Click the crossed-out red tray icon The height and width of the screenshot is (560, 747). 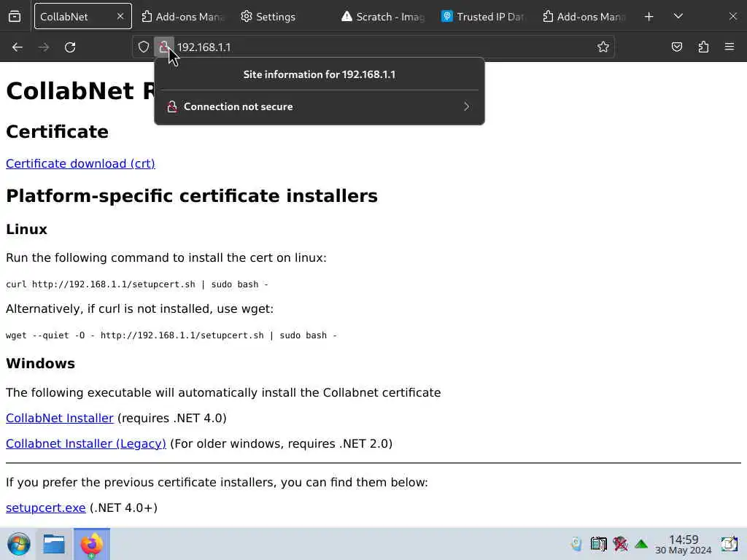click(620, 544)
